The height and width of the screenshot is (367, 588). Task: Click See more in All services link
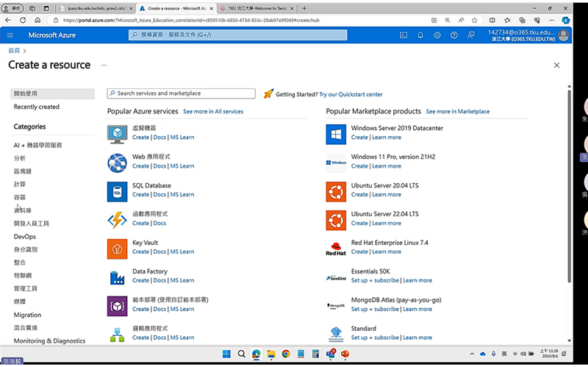[213, 112]
